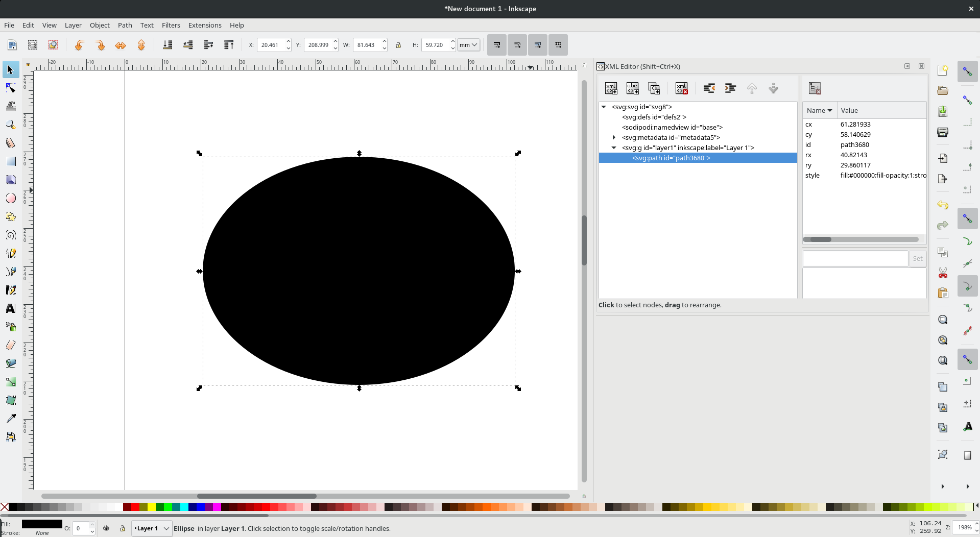This screenshot has height=537, width=980.
Task: Lock the width and height ratio
Action: point(398,45)
